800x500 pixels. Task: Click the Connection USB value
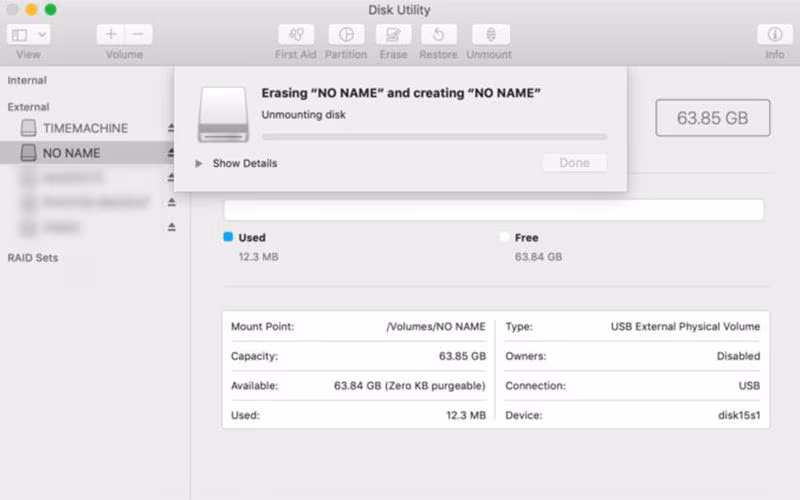coord(749,386)
